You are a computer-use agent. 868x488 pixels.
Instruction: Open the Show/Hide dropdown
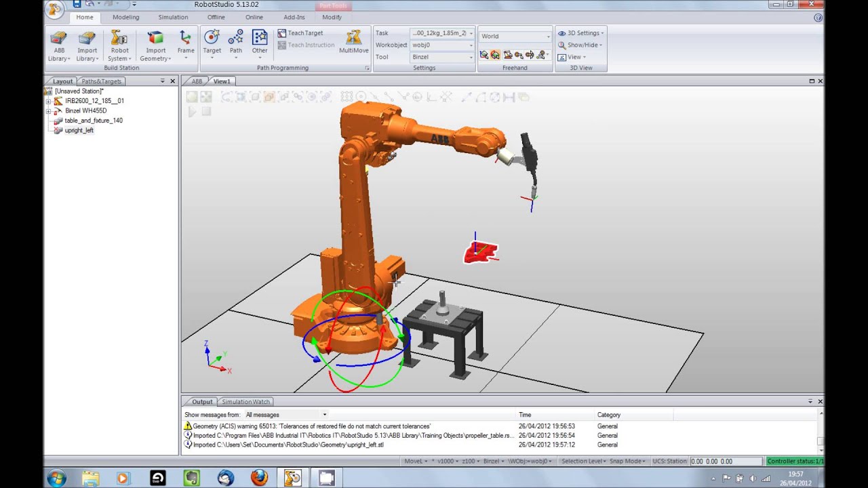[580, 45]
